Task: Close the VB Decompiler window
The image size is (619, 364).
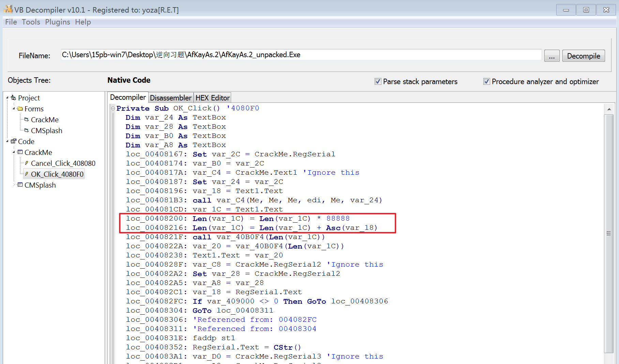Action: tap(606, 10)
